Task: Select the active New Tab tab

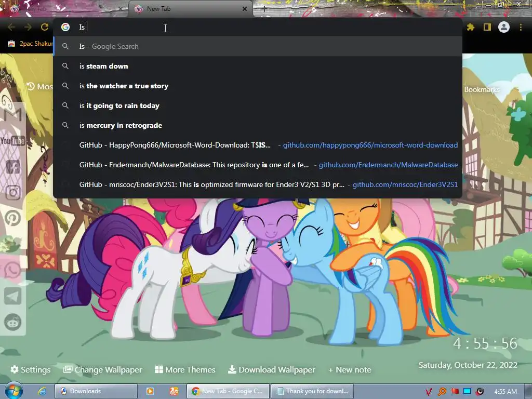Action: coord(190,9)
